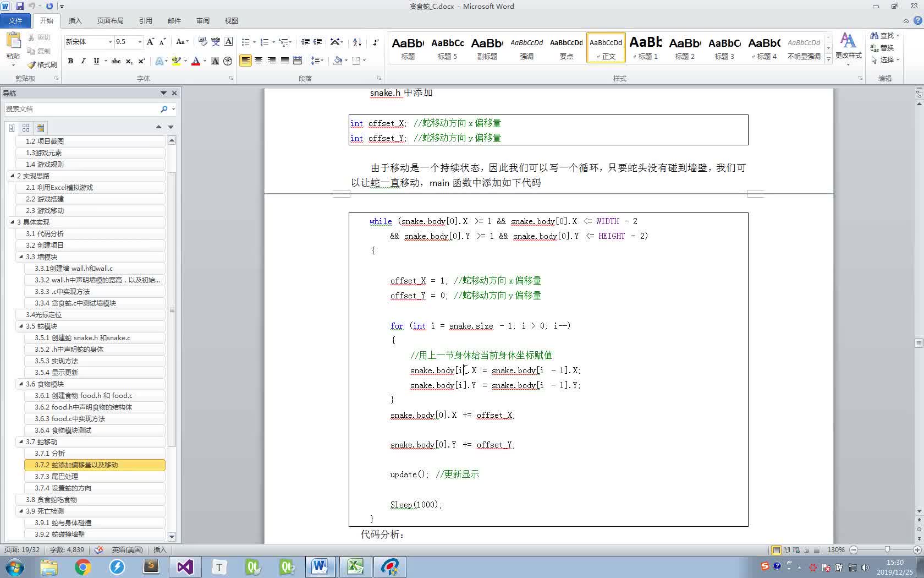Viewport: 924px width, 578px height.
Task: Collapse the 3.7 蛇移动 heading
Action: 21,441
